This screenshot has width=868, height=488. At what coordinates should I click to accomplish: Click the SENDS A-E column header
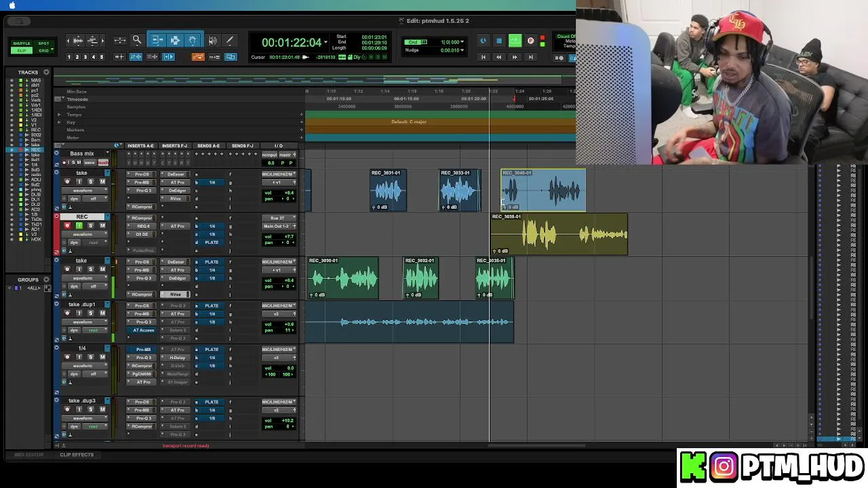(208, 146)
